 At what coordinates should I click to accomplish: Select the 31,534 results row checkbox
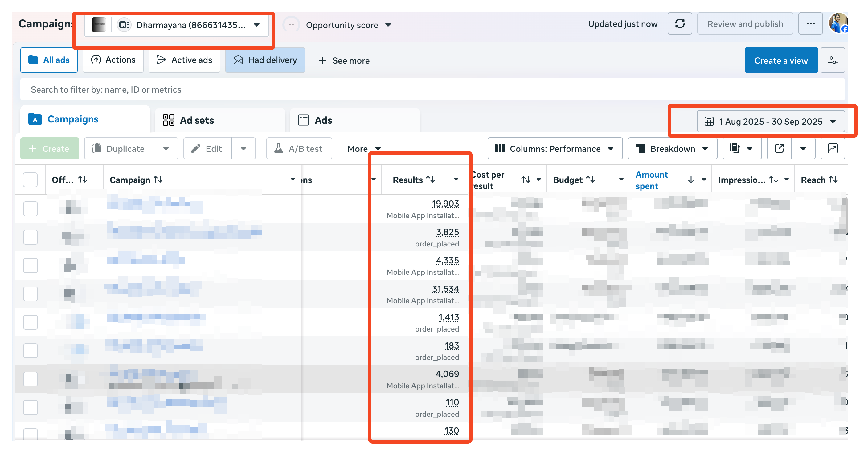[30, 294]
